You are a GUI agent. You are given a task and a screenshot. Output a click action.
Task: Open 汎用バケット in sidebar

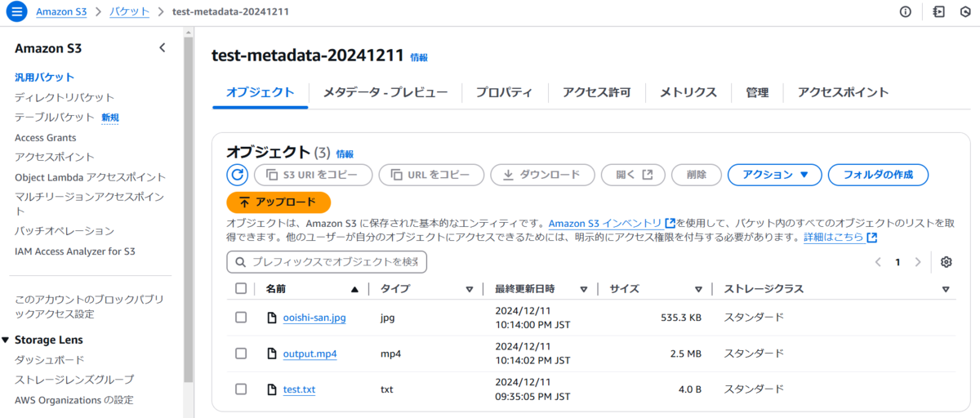coord(44,78)
